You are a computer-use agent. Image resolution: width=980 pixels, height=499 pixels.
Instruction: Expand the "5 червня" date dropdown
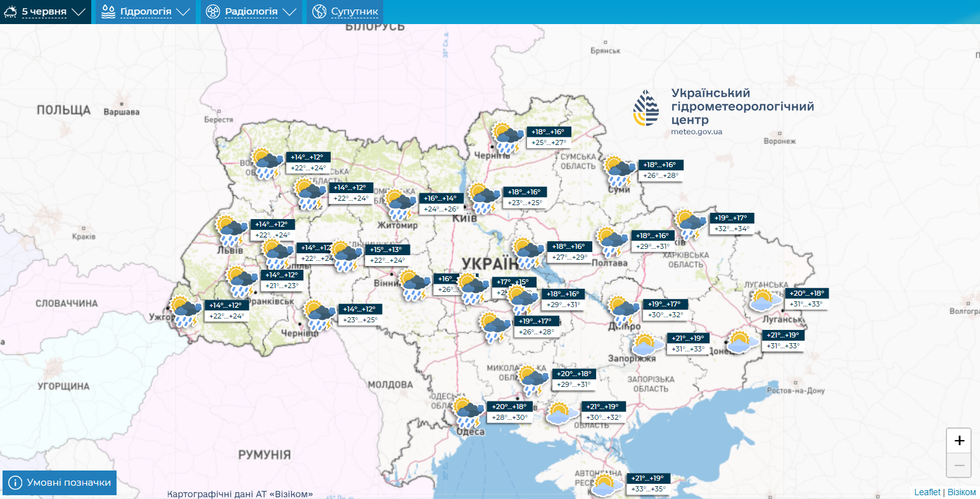(x=79, y=11)
